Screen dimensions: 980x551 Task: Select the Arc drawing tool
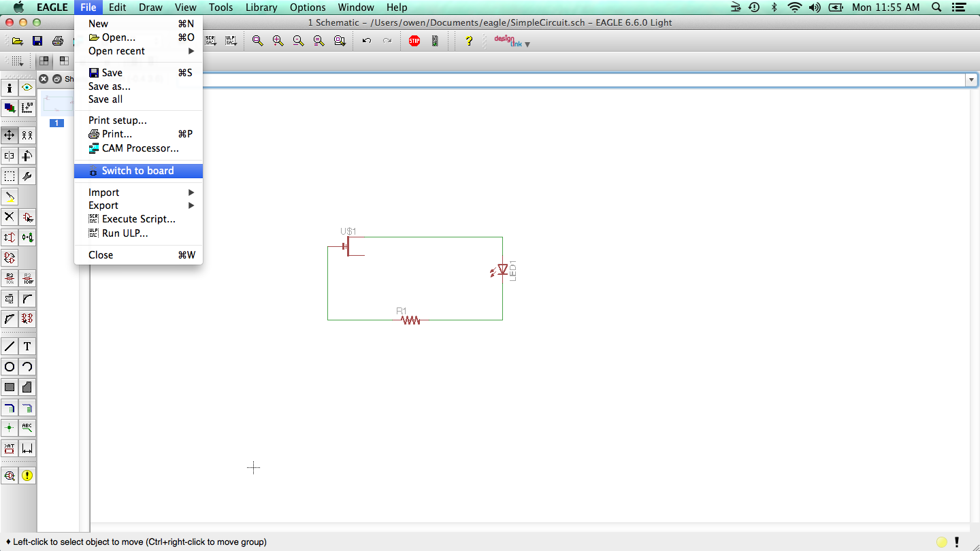click(27, 367)
